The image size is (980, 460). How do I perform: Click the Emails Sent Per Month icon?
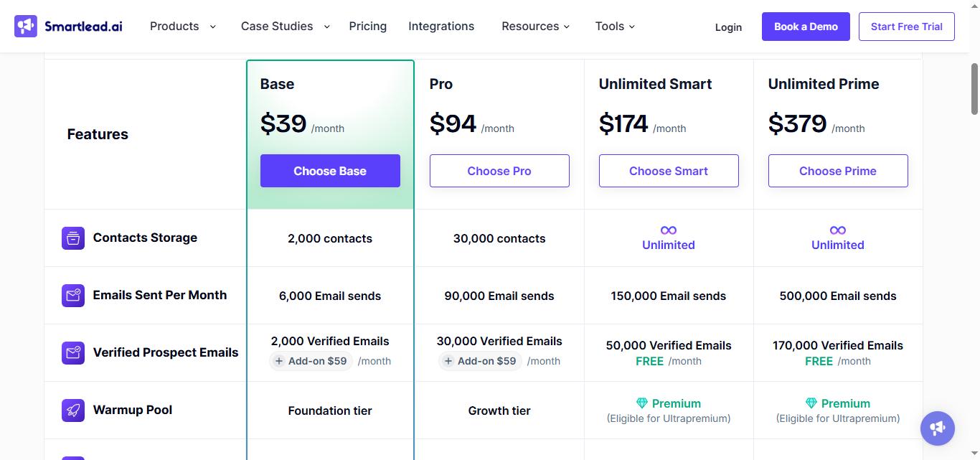coord(72,295)
